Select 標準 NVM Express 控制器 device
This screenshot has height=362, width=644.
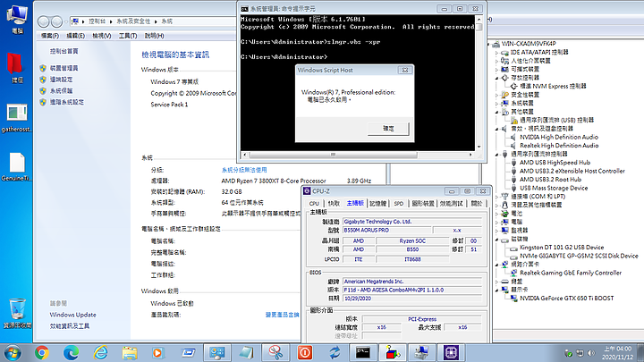[553, 86]
